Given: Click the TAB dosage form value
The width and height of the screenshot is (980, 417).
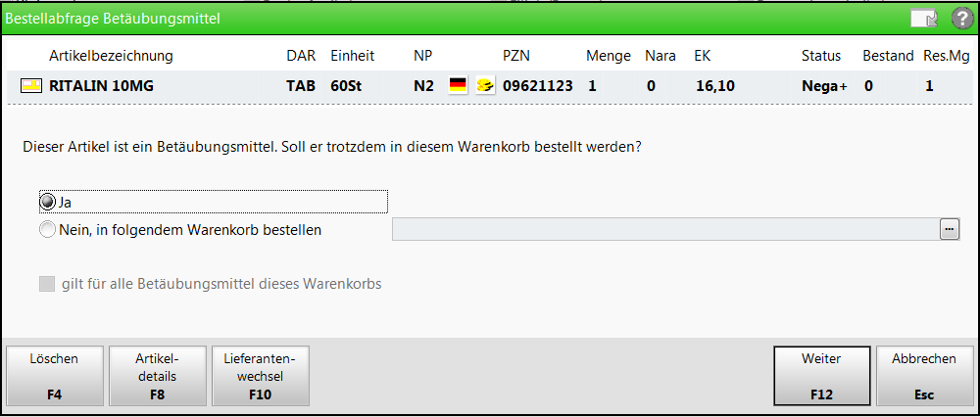Looking at the screenshot, I should 301,86.
